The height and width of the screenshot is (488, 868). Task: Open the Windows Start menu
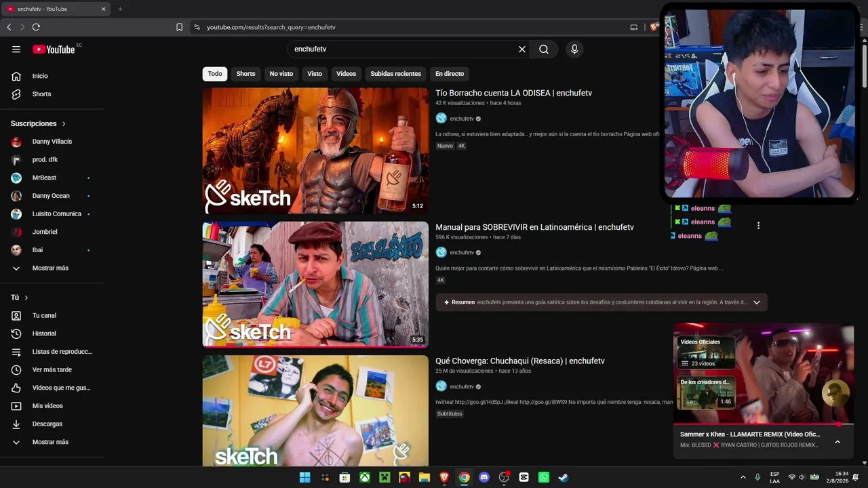point(305,477)
